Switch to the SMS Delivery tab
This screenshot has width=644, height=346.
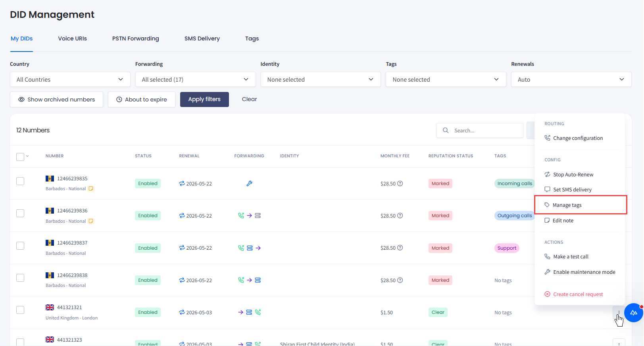click(x=202, y=38)
